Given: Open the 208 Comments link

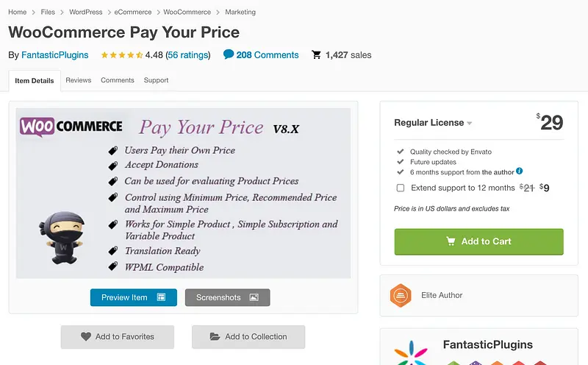Looking at the screenshot, I should 267,55.
